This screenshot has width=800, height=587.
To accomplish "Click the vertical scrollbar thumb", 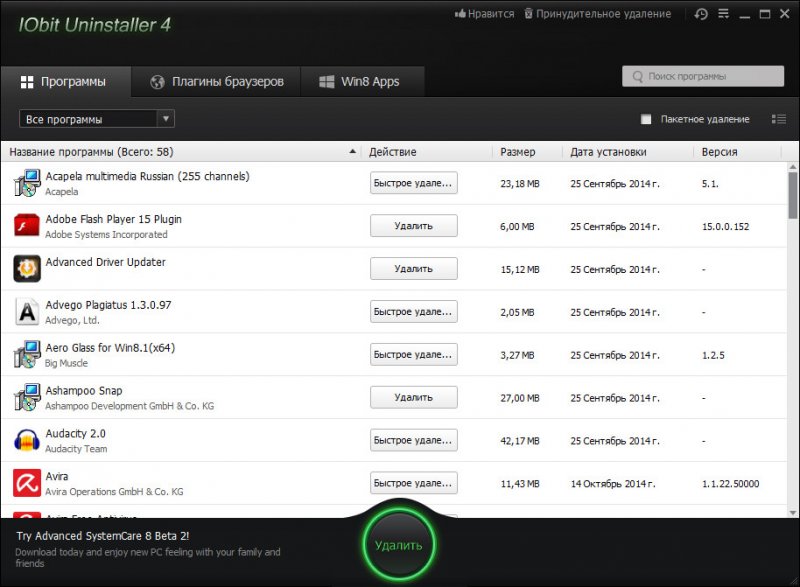I will pos(792,195).
